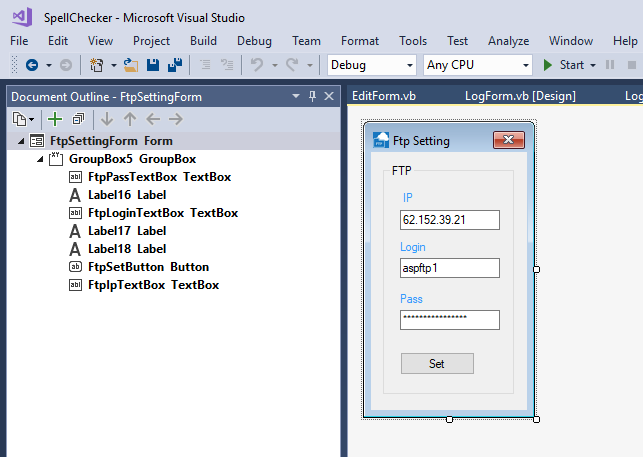Image resolution: width=643 pixels, height=457 pixels.
Task: Open the Build menu
Action: (203, 41)
